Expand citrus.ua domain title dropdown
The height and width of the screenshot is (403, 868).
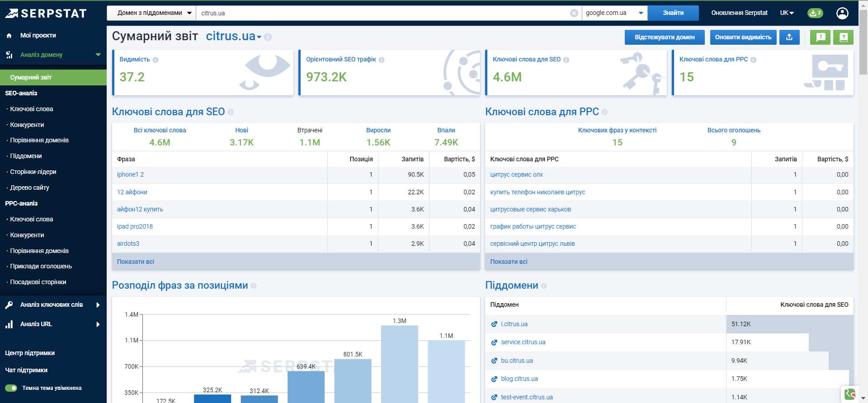click(259, 37)
